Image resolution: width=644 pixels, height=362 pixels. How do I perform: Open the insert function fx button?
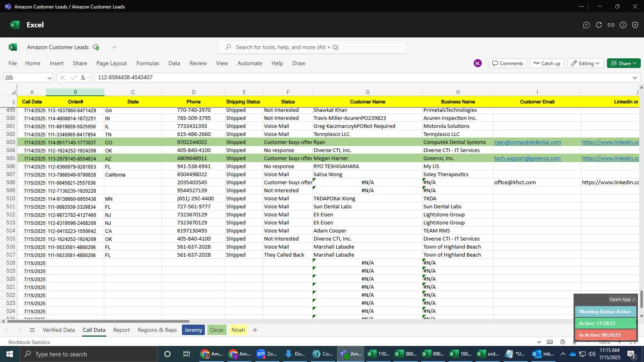(x=83, y=78)
